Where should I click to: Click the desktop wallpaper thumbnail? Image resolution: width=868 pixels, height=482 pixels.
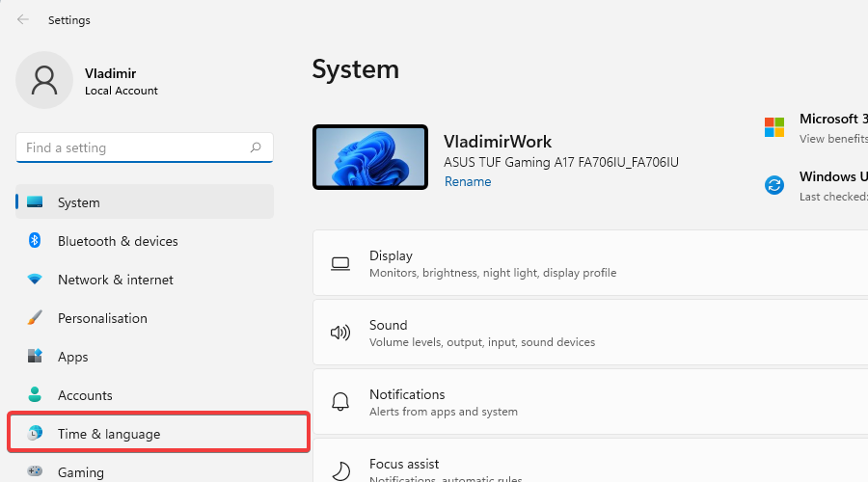click(370, 157)
